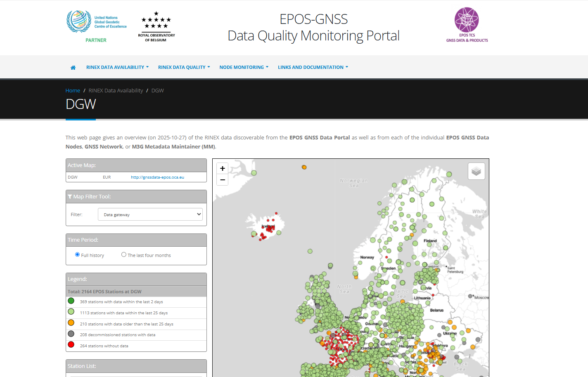Click the red stations without data swatch
Screen dimensions: 588x377
pyautogui.click(x=71, y=345)
